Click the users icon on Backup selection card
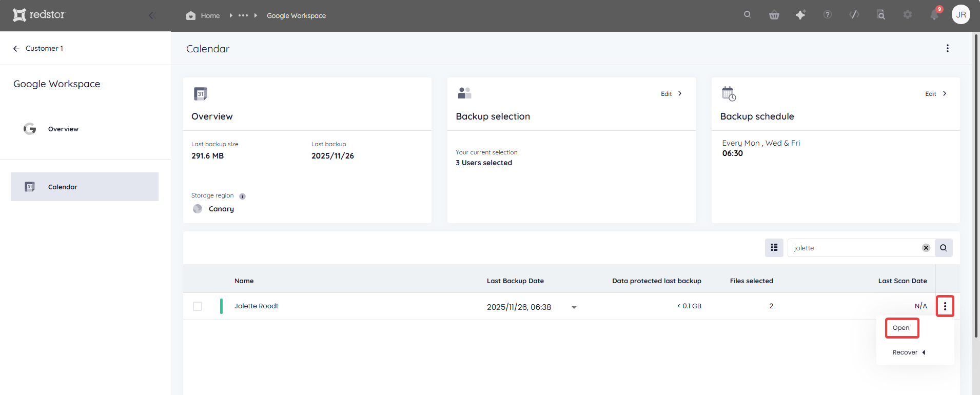The height and width of the screenshot is (395, 980). (464, 93)
